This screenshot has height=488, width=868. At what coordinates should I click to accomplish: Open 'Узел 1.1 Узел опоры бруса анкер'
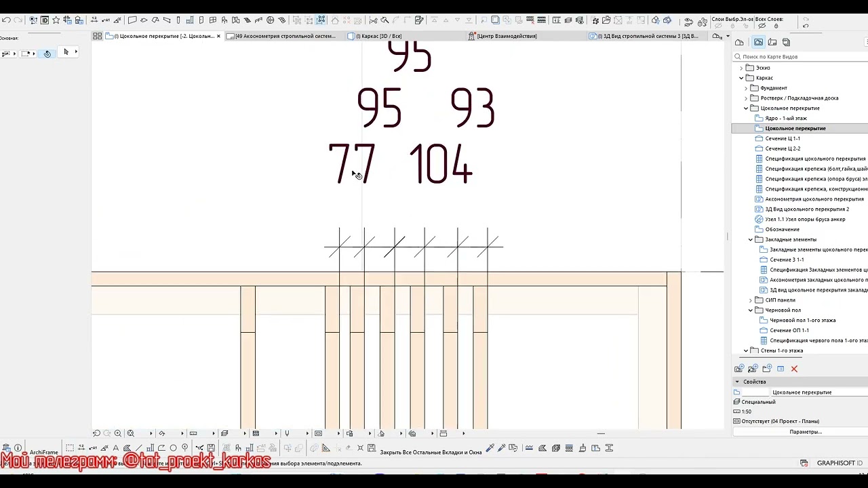805,220
